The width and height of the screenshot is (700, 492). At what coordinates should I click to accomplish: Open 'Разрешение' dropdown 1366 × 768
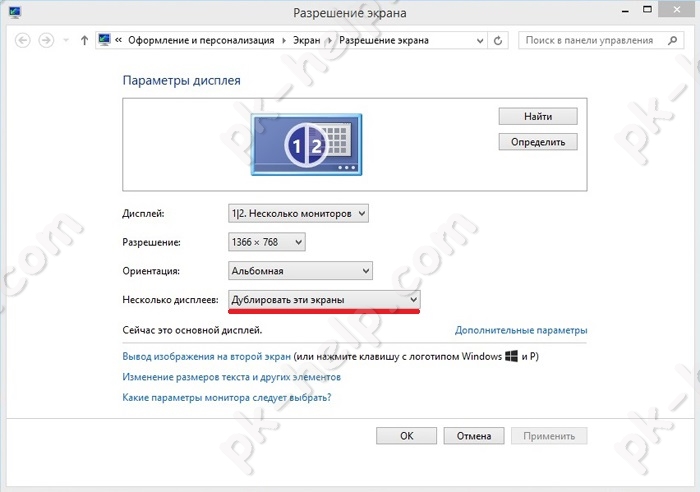267,242
